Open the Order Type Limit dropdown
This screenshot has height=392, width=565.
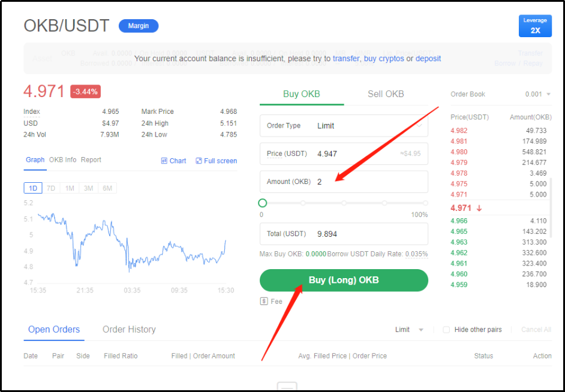(x=344, y=126)
